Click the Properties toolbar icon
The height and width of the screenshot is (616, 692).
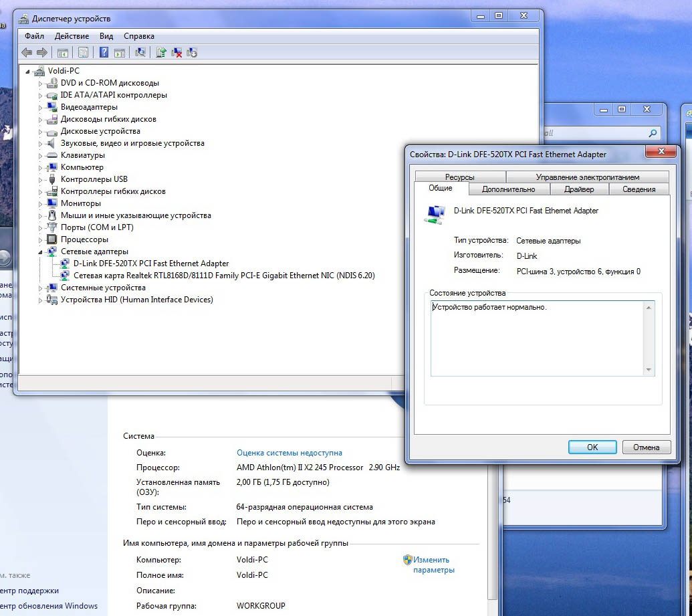click(83, 52)
